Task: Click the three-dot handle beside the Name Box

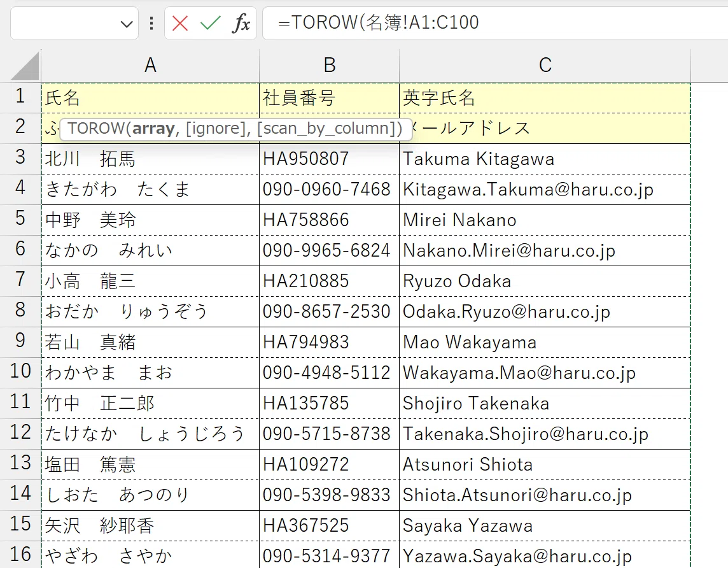Action: (x=151, y=23)
